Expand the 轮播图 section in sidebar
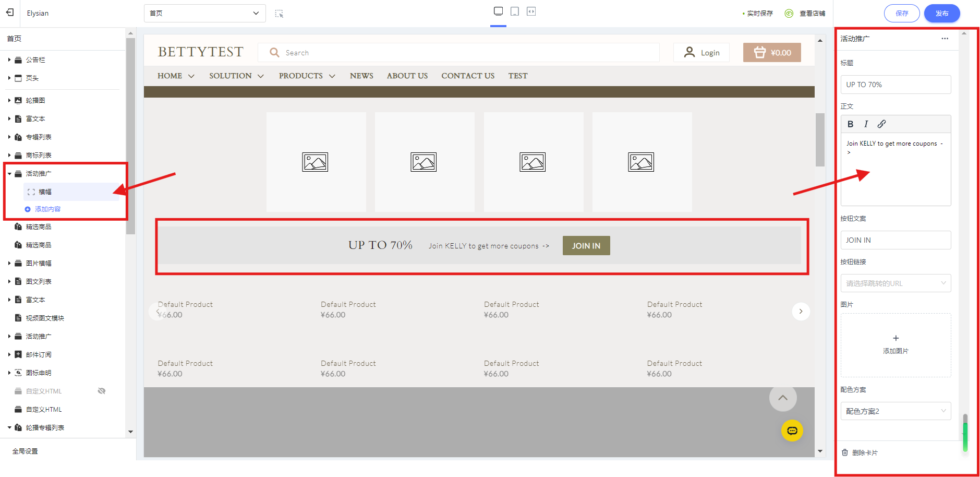 pos(9,100)
